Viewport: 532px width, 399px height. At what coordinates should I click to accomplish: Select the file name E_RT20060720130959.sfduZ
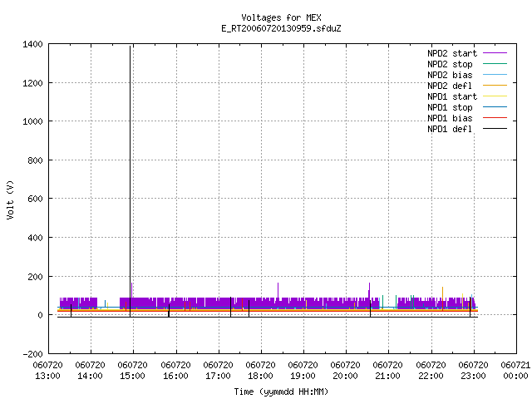(281, 28)
